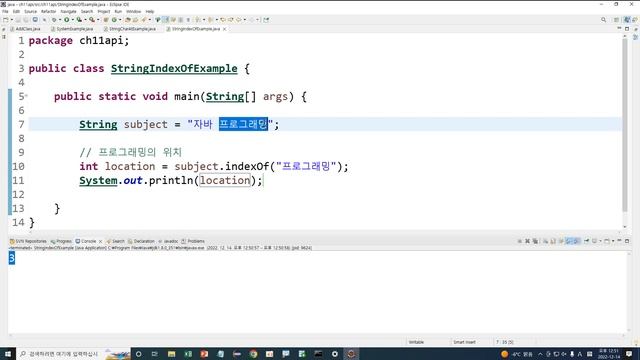
Task: Select the SVN Repositories view tab
Action: pos(28,241)
